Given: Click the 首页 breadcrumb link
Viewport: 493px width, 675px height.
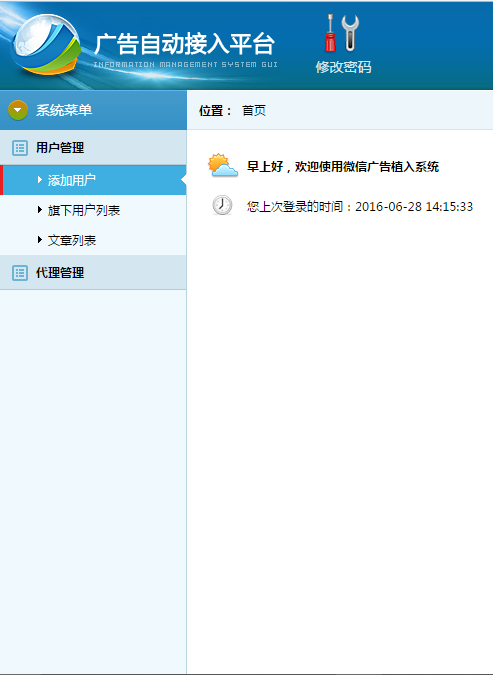Looking at the screenshot, I should [254, 111].
